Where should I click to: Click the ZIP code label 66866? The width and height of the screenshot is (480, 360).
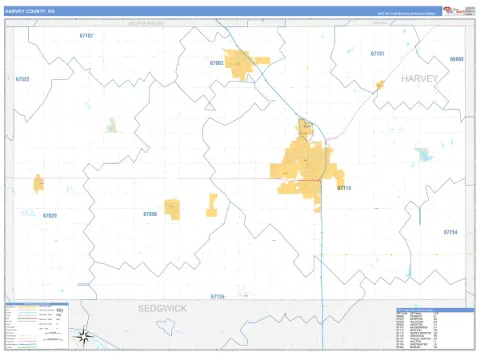pos(457,59)
